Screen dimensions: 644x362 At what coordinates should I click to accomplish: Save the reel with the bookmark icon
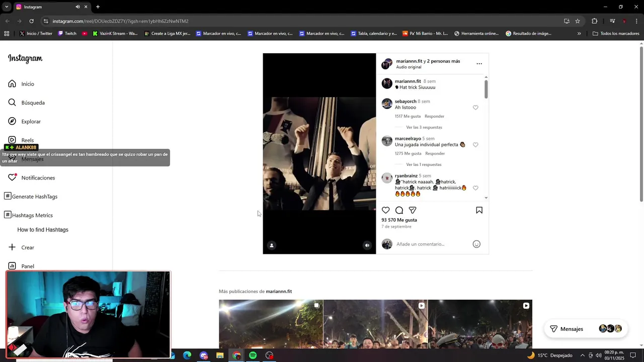479,210
